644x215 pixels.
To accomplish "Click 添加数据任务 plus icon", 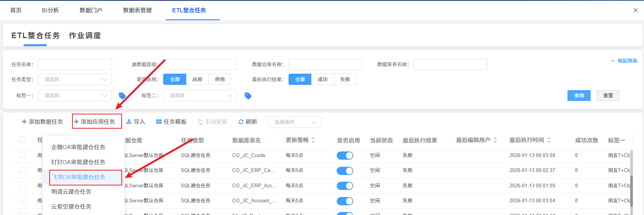I will [x=24, y=122].
